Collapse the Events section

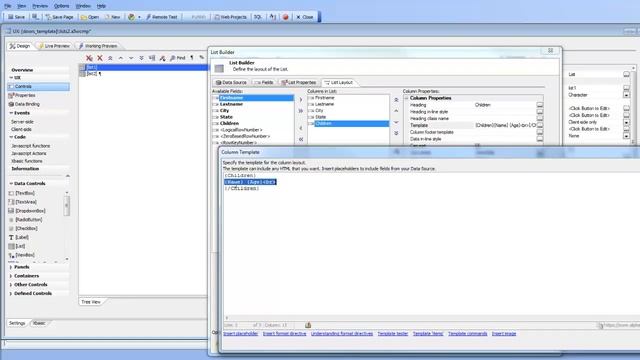pos(11,113)
